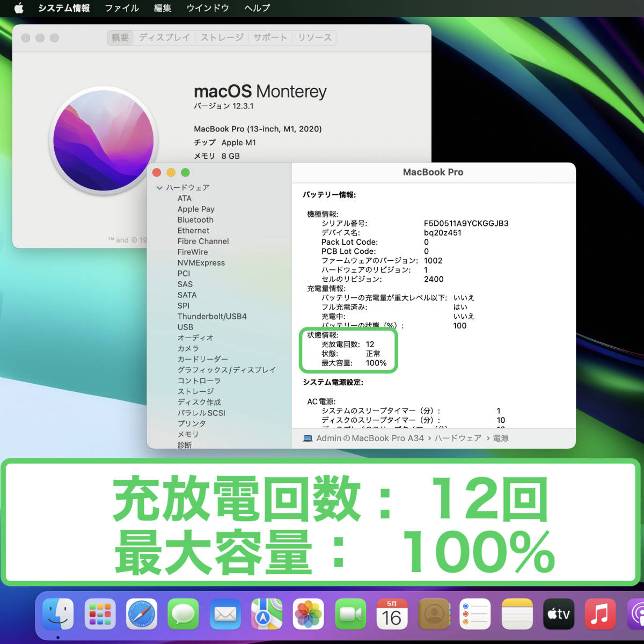The height and width of the screenshot is (644, 644).
Task: Click the MacBook Pro window title
Action: coord(433,172)
